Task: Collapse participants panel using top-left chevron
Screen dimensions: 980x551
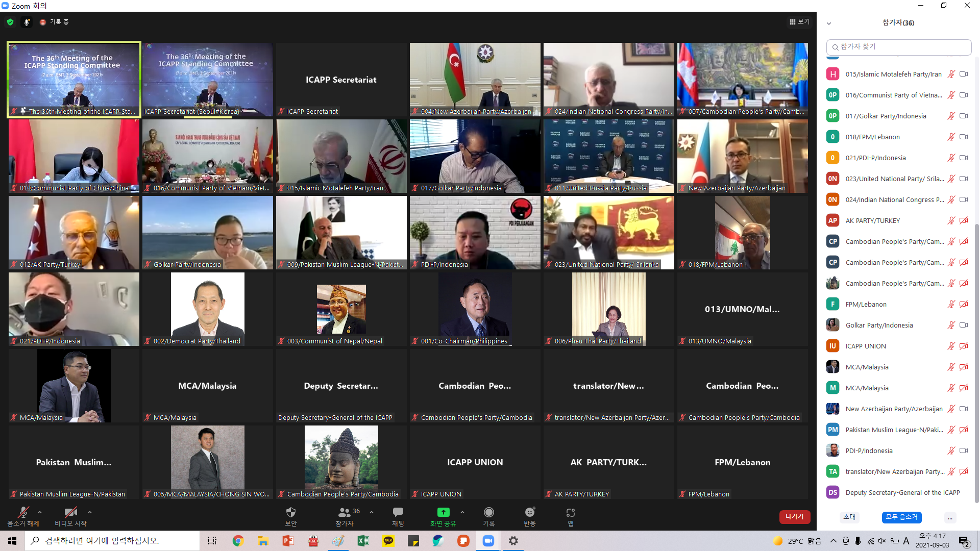Action: [829, 23]
